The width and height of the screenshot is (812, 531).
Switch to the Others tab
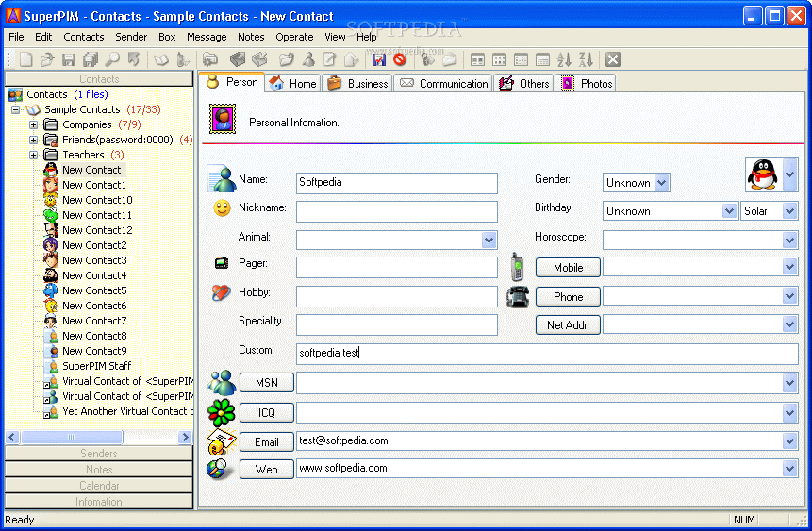click(x=524, y=83)
